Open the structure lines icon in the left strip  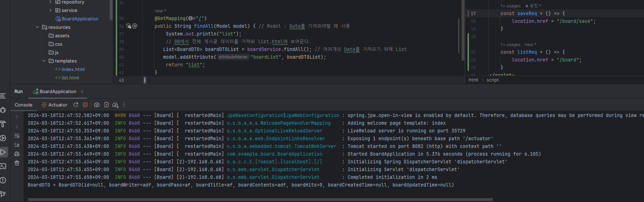point(3,96)
